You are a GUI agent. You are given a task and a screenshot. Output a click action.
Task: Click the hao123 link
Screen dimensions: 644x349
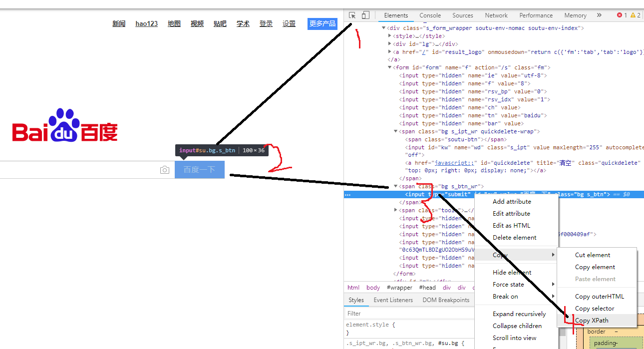point(147,24)
